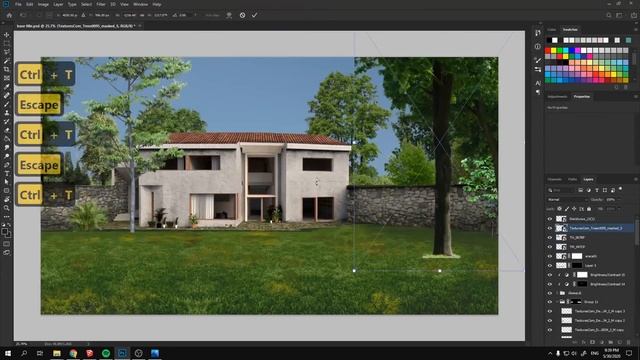Select the Horizontal Type tool
This screenshot has width=640, height=360.
[7, 173]
